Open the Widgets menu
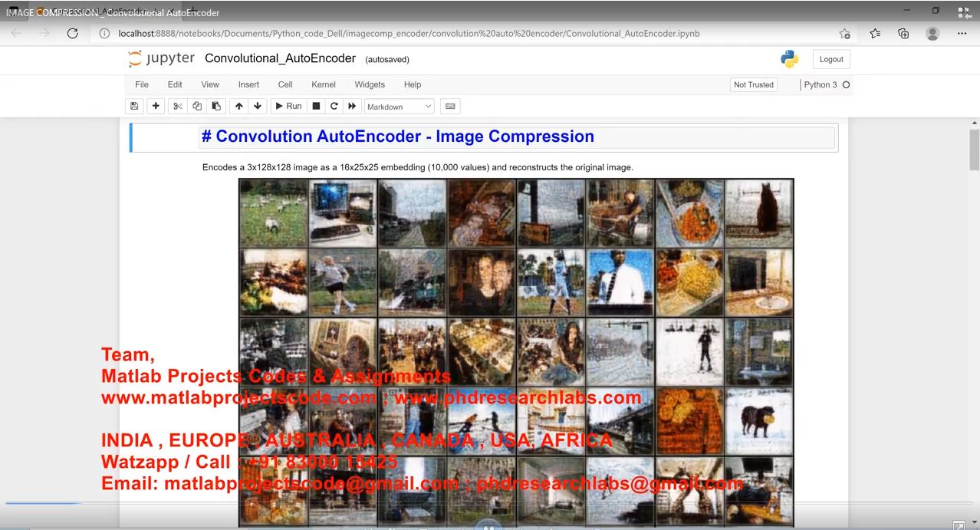 click(x=370, y=84)
